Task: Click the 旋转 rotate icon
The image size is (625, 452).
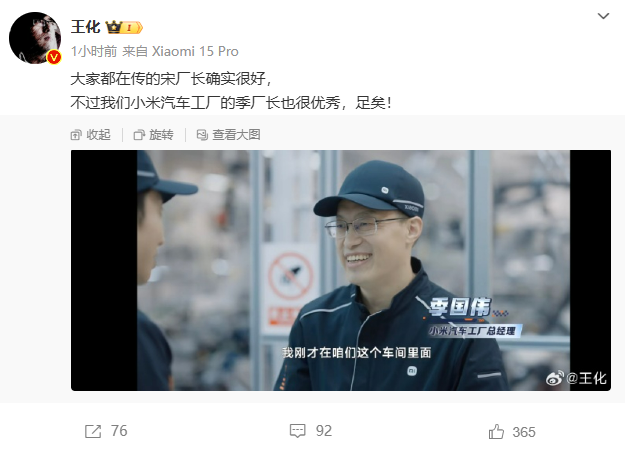Action: [x=139, y=135]
